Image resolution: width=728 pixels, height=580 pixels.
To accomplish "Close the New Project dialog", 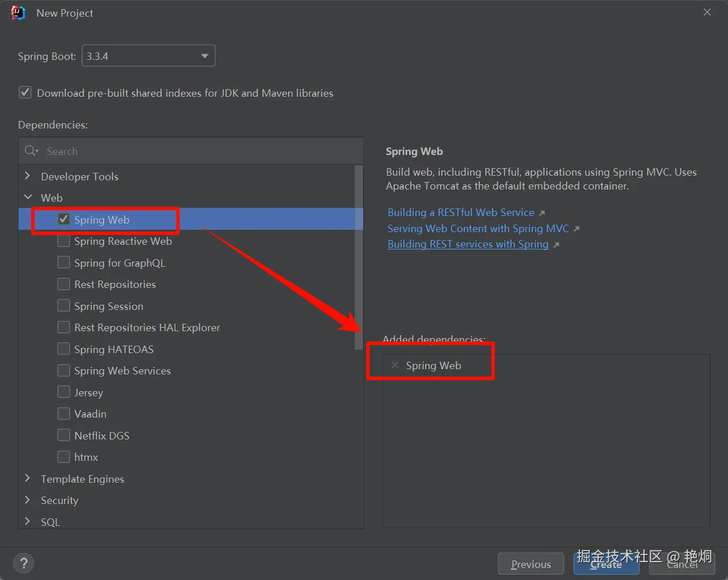I will point(707,12).
